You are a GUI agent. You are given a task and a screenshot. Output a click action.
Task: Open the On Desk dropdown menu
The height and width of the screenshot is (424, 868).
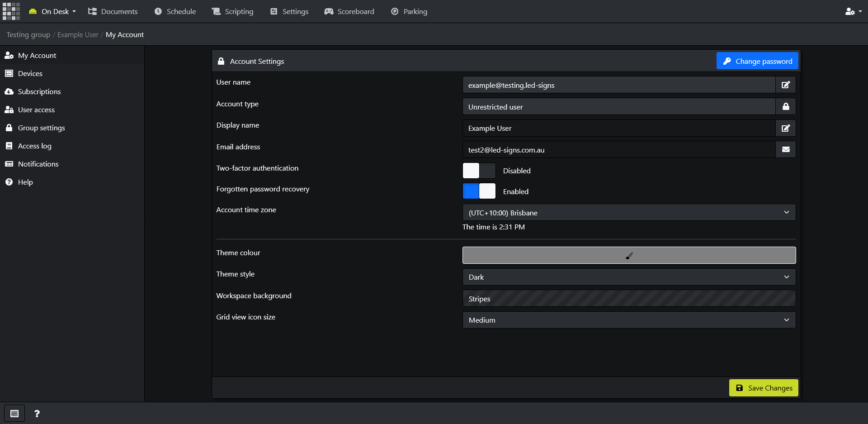(x=52, y=11)
